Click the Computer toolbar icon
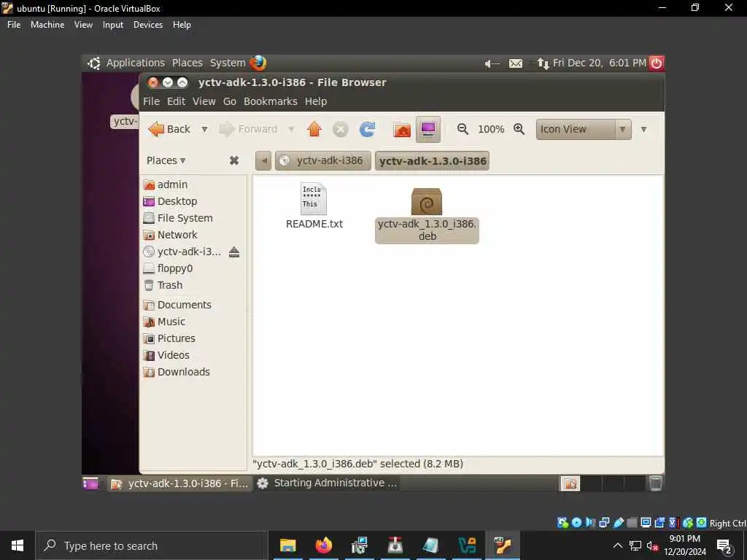 pyautogui.click(x=427, y=129)
